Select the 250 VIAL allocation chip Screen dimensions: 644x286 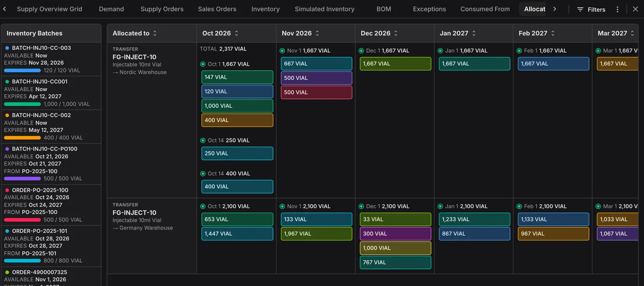tap(237, 154)
